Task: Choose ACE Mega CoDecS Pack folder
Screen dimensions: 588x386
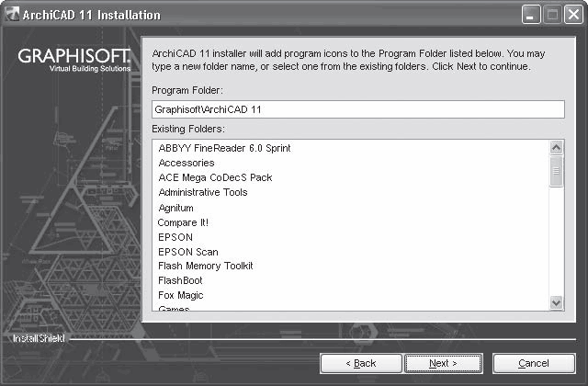Action: pos(215,177)
